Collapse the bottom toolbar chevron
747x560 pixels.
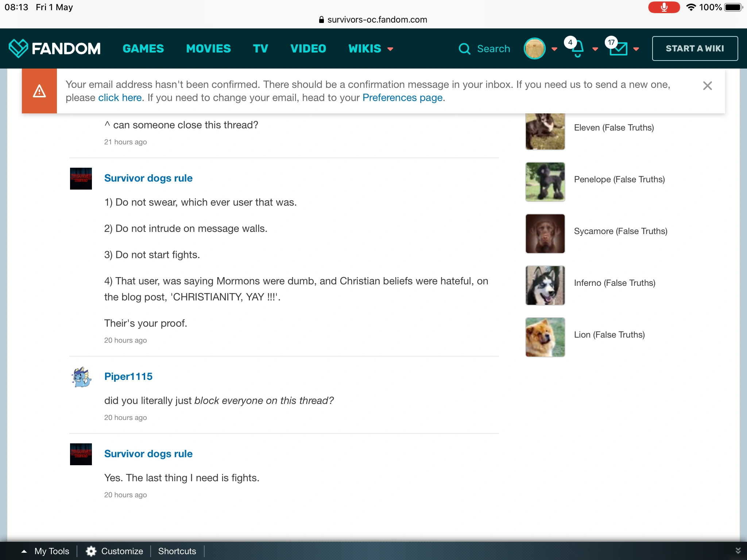(x=738, y=551)
